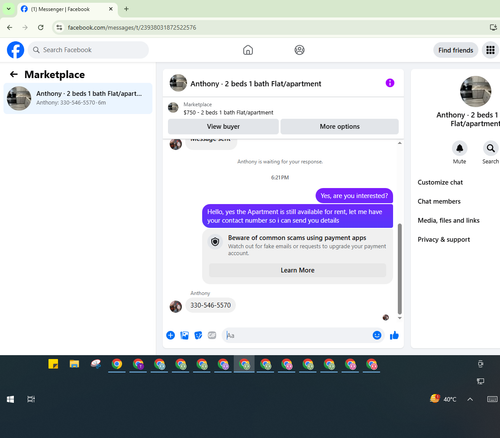Open the profile circle icon in top navigation
The height and width of the screenshot is (438, 500).
point(299,50)
